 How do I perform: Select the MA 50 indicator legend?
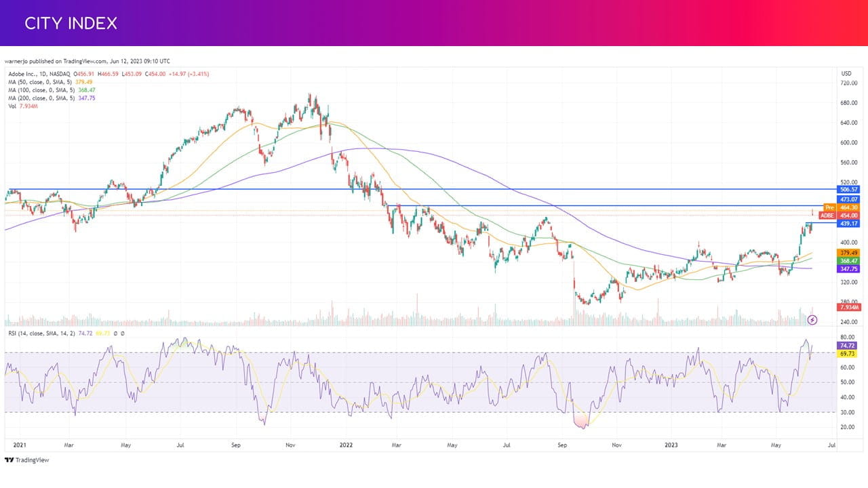coord(52,81)
